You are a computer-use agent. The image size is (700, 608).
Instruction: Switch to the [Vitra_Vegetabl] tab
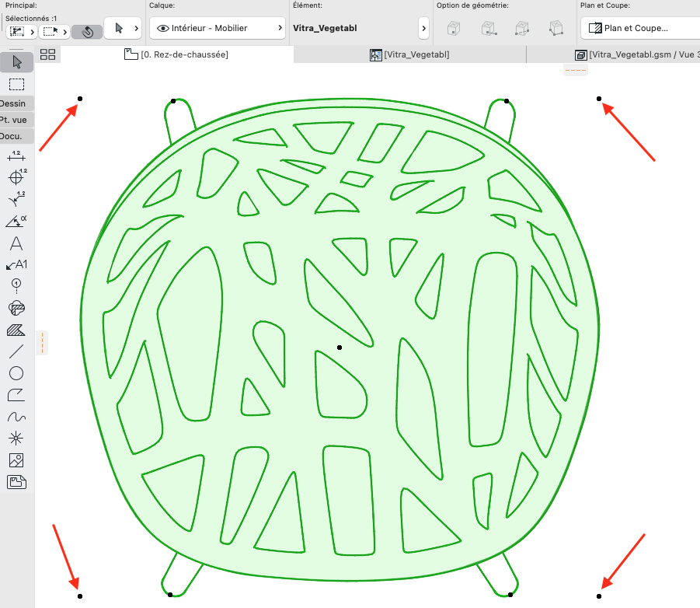[x=409, y=54]
